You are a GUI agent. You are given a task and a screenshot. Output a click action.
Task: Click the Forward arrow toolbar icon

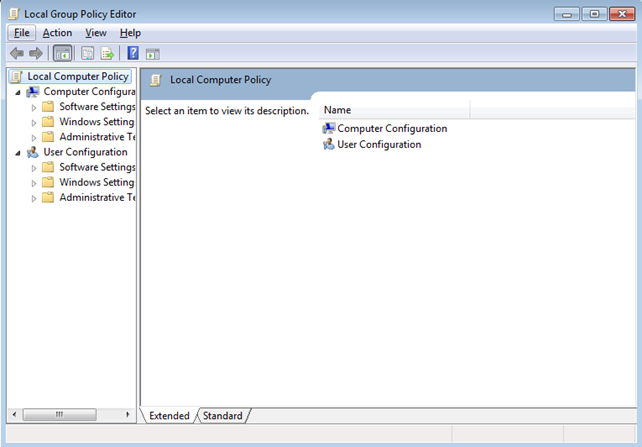pyautogui.click(x=36, y=53)
